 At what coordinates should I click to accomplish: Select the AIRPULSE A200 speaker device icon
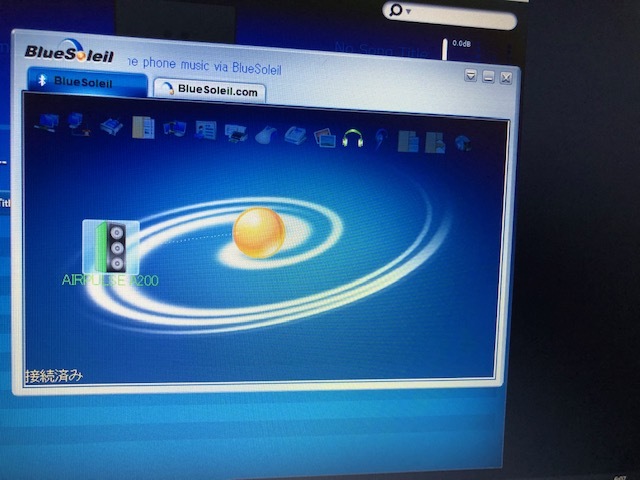pos(111,247)
